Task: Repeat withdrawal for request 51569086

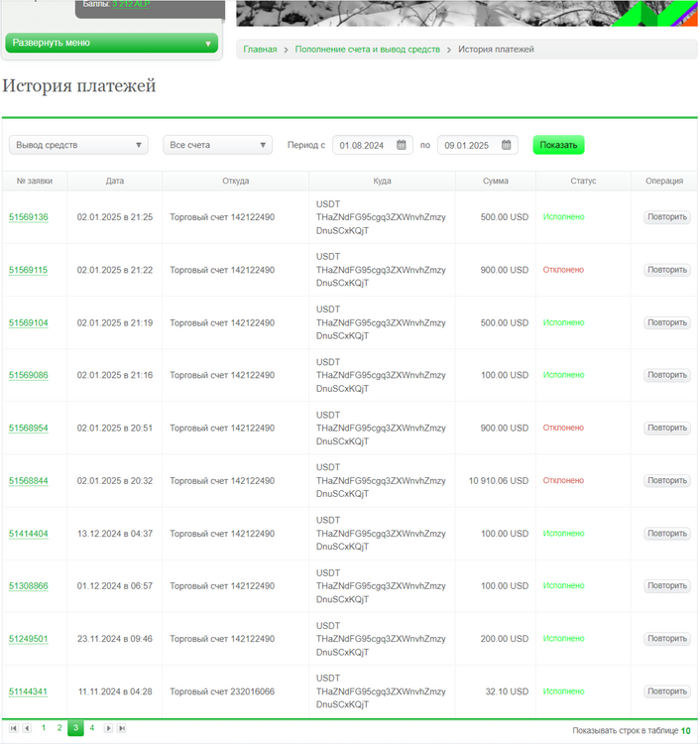Action: pyautogui.click(x=667, y=375)
